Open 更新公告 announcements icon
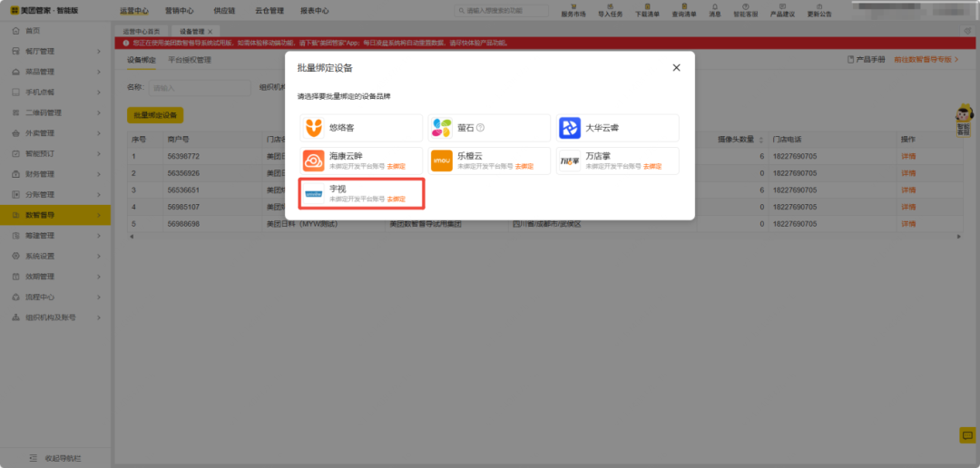This screenshot has width=980, height=468. [819, 9]
